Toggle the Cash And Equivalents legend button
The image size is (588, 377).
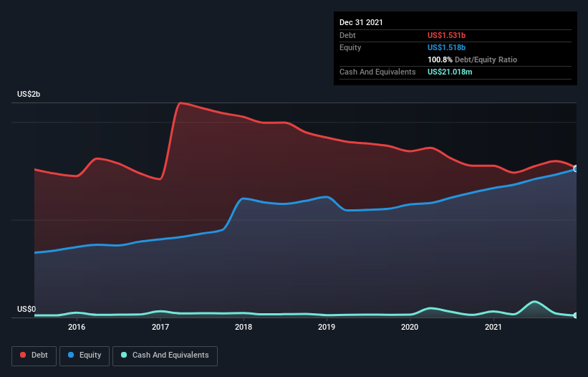click(165, 355)
